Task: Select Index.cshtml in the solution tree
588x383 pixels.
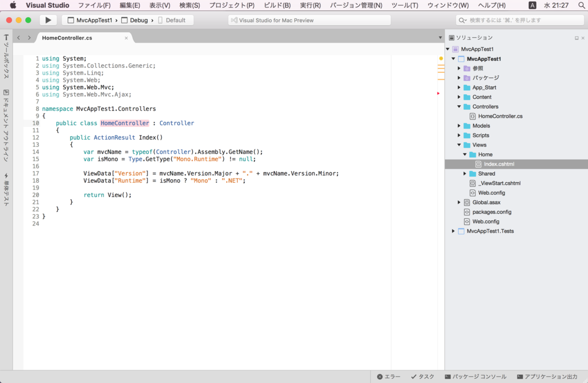Action: pyautogui.click(x=499, y=164)
